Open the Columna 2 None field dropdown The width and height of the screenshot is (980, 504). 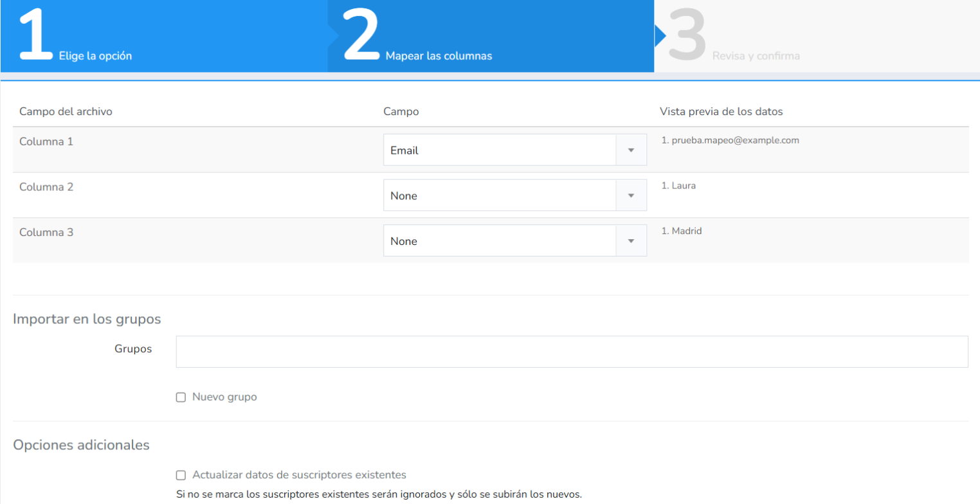514,195
